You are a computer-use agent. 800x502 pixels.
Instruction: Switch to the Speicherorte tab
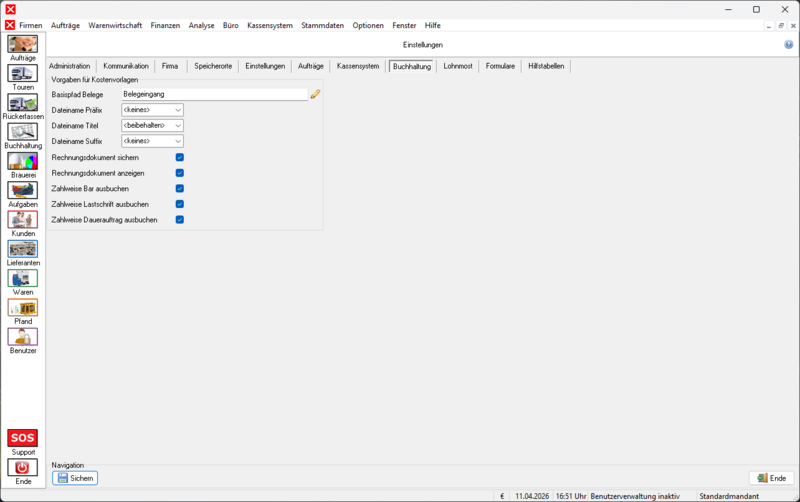point(213,66)
